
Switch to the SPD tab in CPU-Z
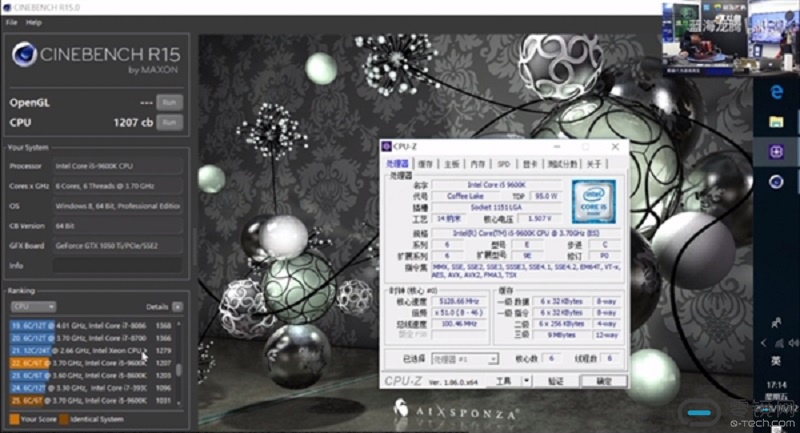point(503,163)
